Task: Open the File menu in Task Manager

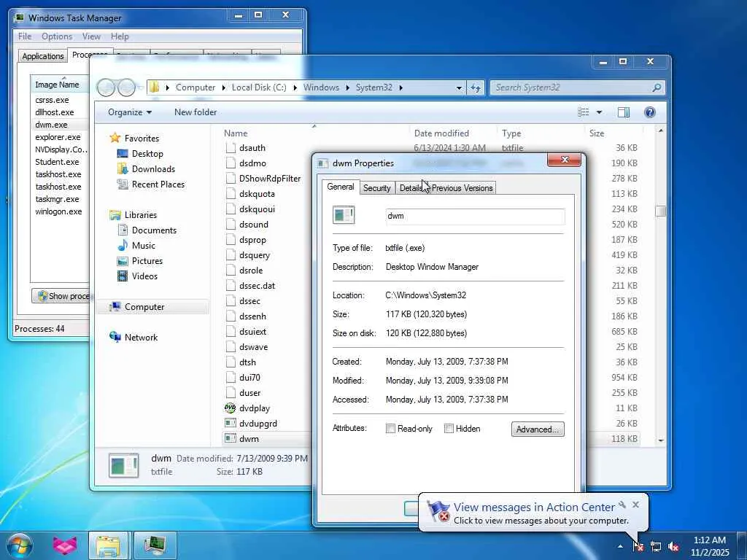Action: pos(25,36)
